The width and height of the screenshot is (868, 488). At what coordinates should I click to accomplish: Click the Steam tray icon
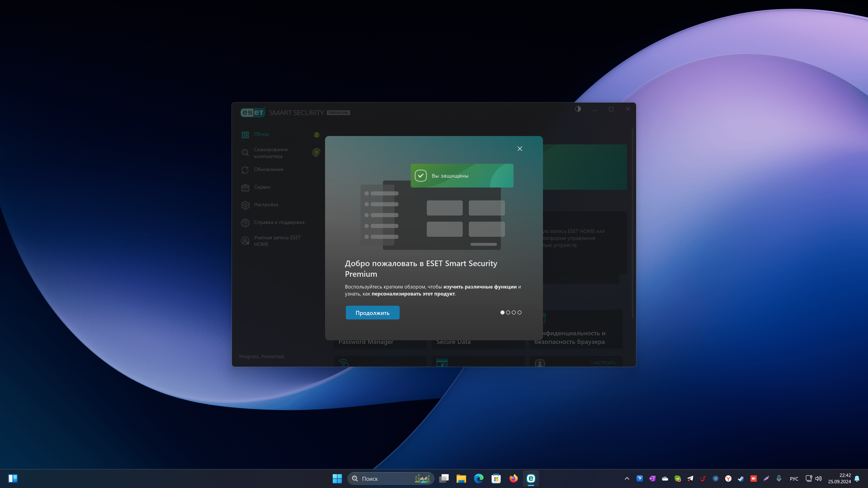[741, 479]
